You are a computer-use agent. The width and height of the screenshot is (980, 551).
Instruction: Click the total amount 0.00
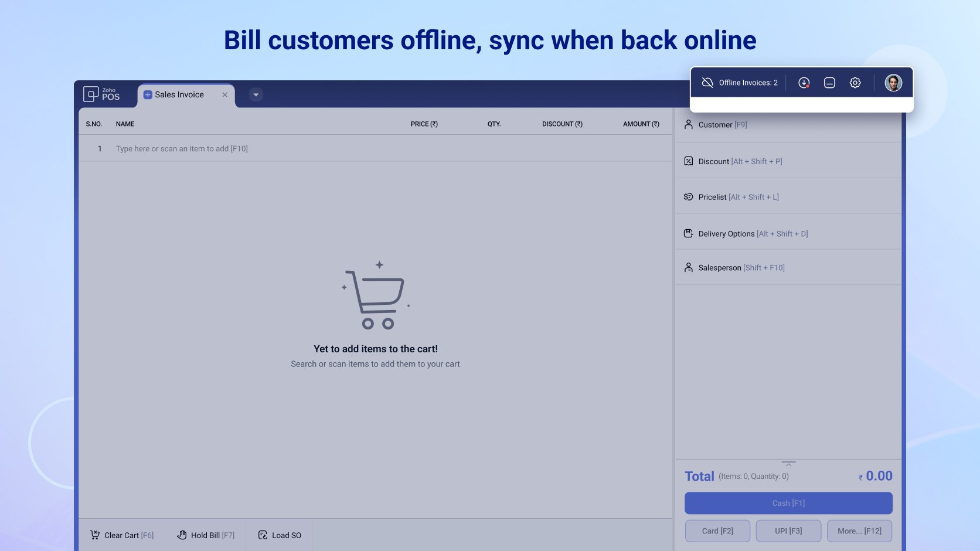[x=875, y=476]
